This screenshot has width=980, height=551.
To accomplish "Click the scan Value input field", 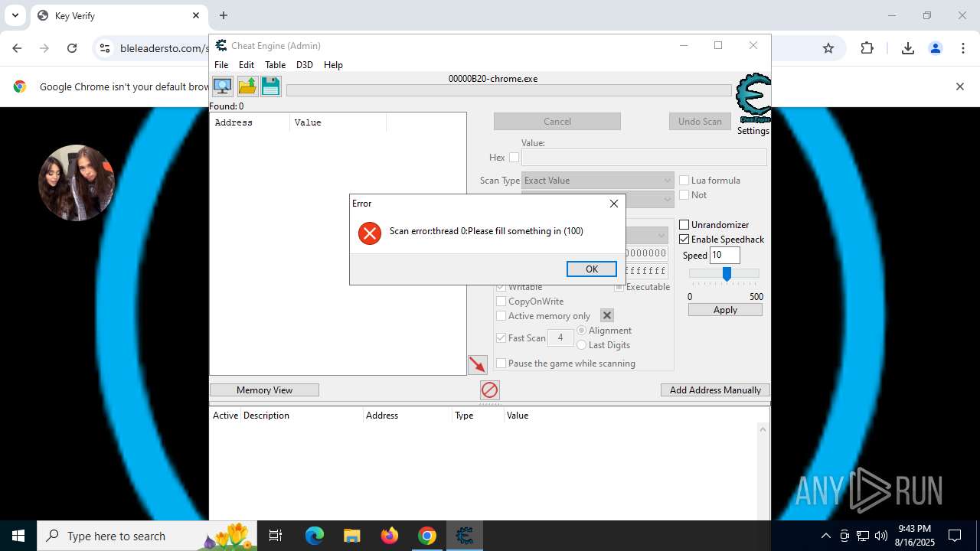I will click(x=644, y=158).
